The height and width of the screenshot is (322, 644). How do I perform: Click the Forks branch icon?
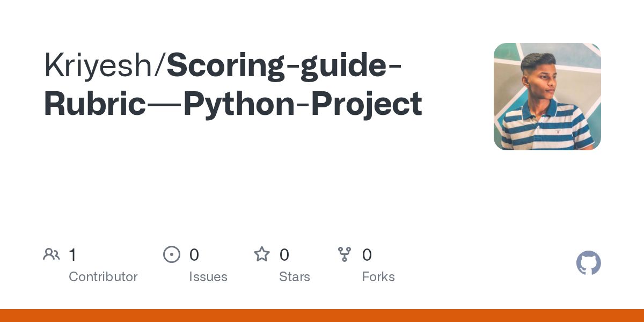[345, 254]
